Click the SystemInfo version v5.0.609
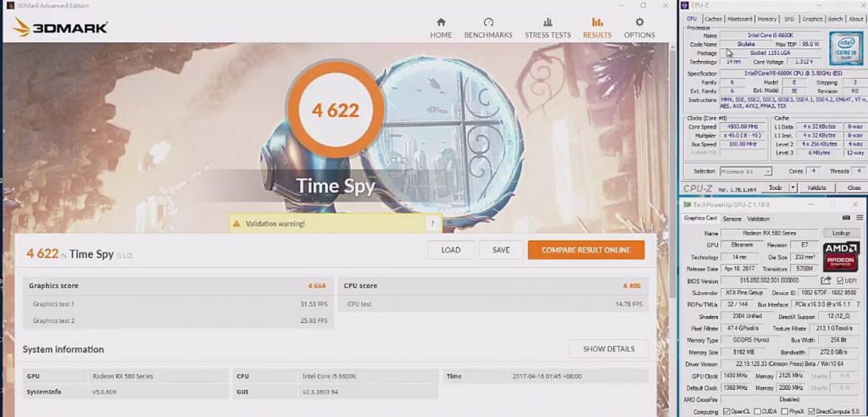The height and width of the screenshot is (417, 868). pos(104,392)
